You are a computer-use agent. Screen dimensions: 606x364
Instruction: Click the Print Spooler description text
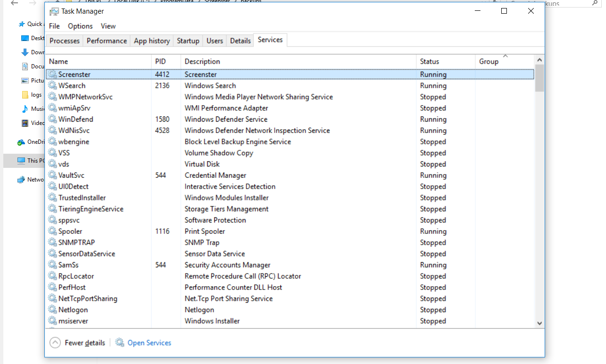point(205,231)
